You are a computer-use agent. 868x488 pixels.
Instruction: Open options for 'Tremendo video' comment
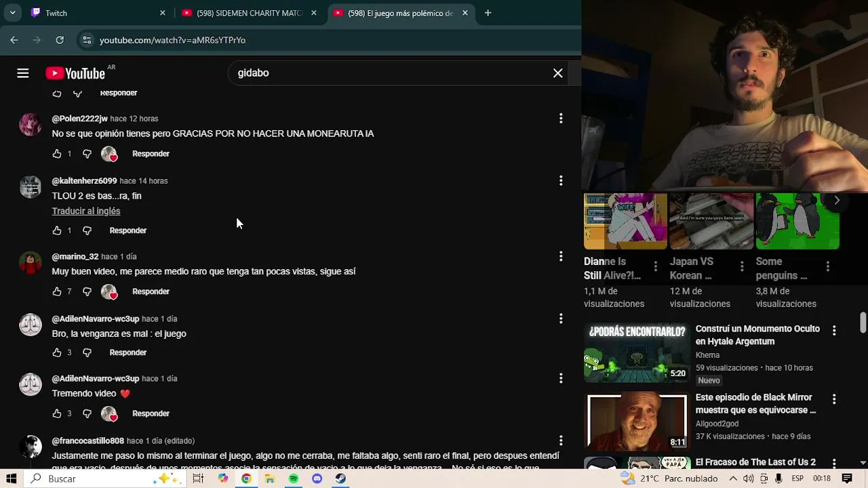(x=561, y=378)
